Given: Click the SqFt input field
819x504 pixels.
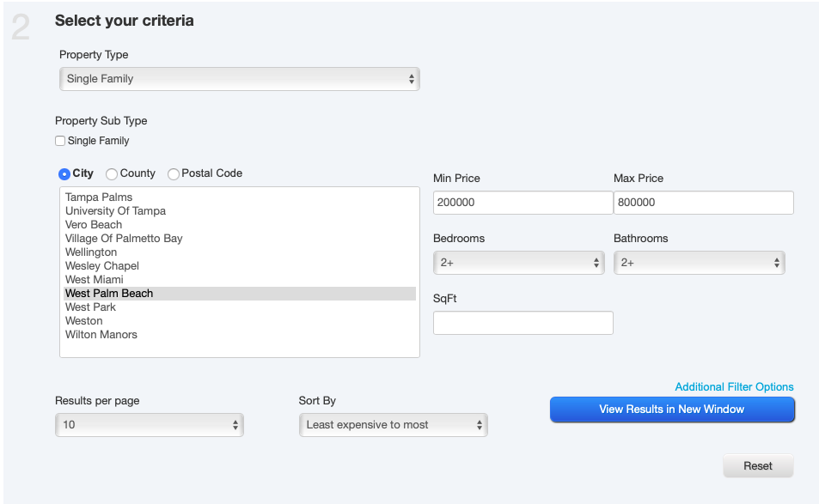Looking at the screenshot, I should [x=523, y=323].
